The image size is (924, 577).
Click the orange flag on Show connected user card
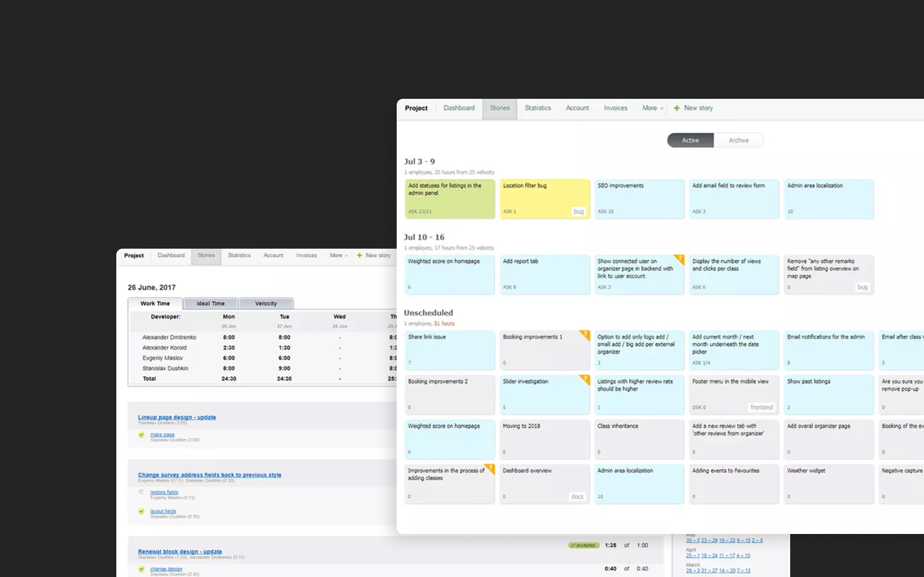click(679, 259)
